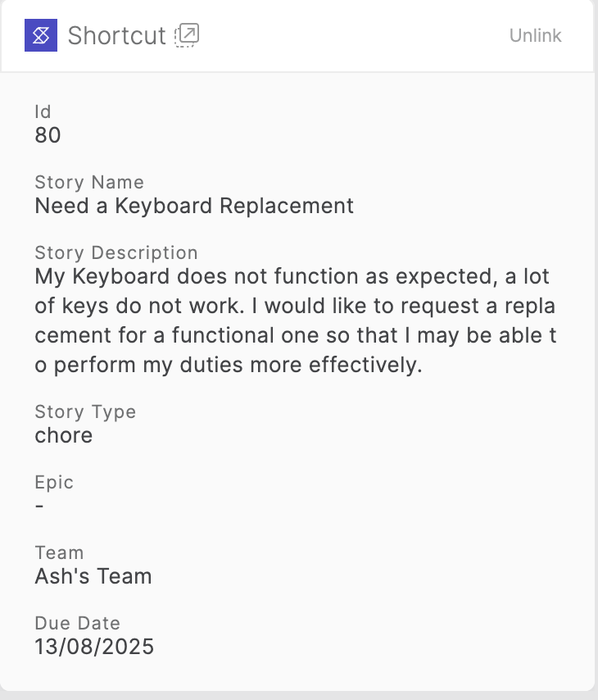Open story in Shortcut via external-link icon
This screenshot has width=598, height=700.
click(187, 35)
